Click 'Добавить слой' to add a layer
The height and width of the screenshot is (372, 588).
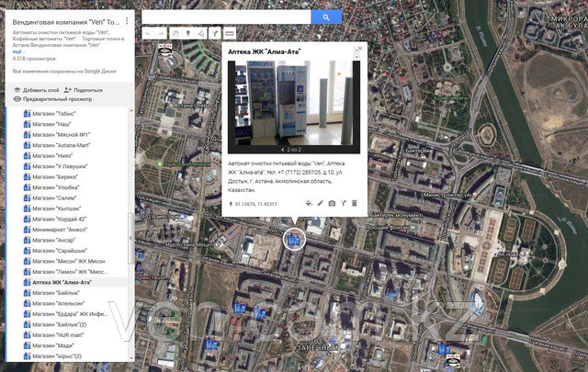tap(37, 90)
